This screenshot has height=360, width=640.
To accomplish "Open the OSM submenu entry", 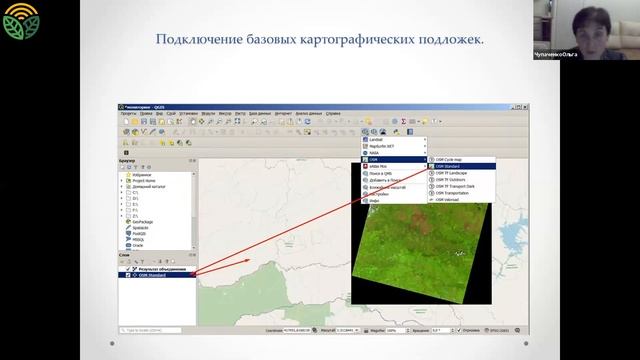I will coord(394,160).
